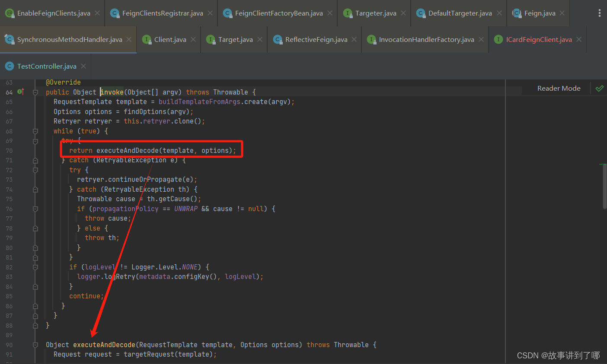Collapse the else block at line 78
The height and width of the screenshot is (364, 607).
click(x=35, y=228)
